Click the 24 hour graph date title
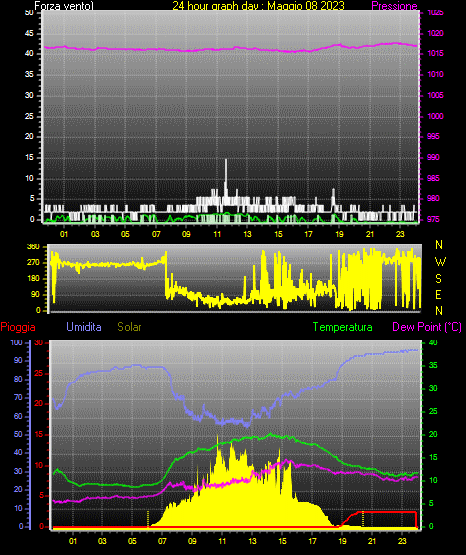This screenshot has width=466, height=555. coord(258,6)
